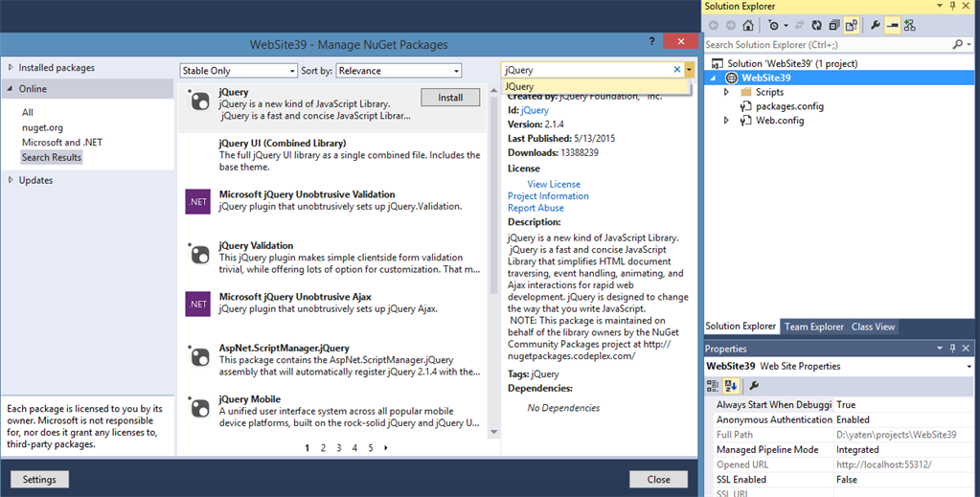Click Home icon in Solution Explorer toolbar

(x=747, y=26)
